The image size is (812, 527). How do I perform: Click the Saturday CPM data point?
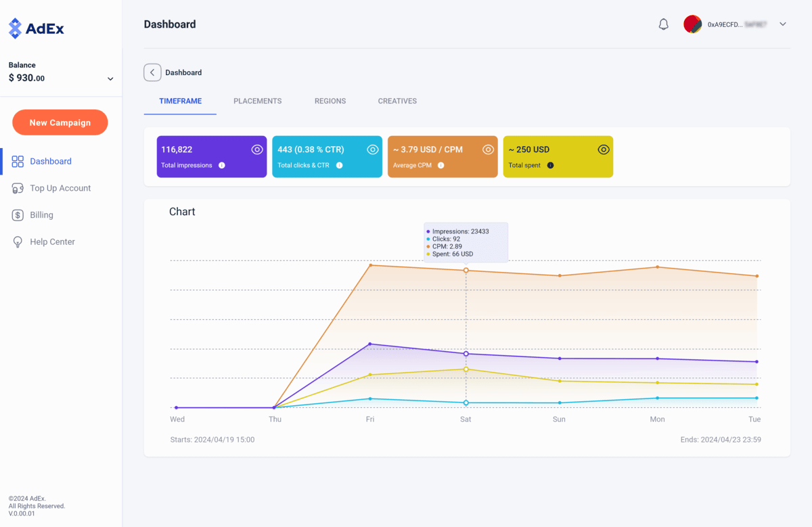466,271
